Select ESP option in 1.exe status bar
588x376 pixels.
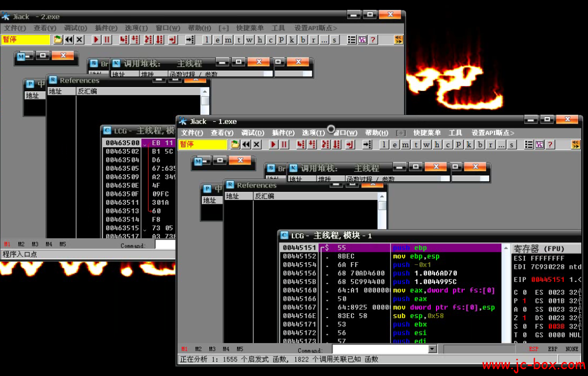[x=534, y=349]
